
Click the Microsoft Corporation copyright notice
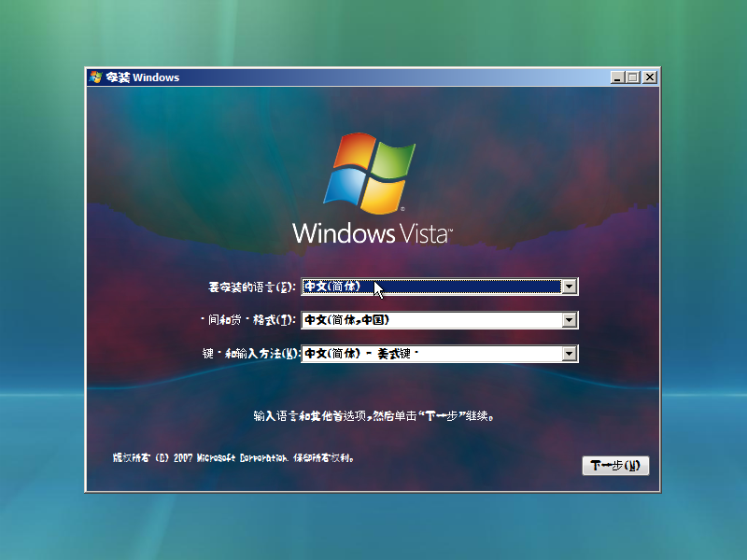pos(233,459)
